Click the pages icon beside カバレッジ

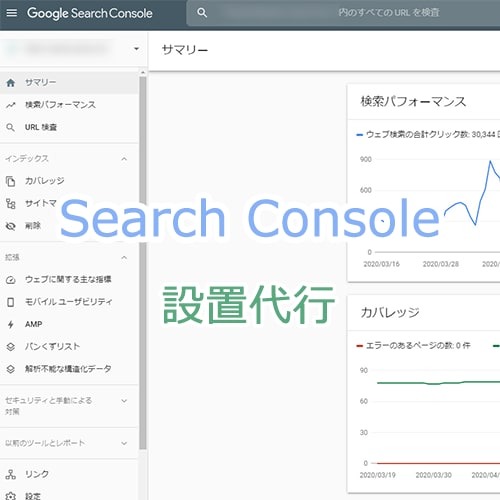tap(10, 181)
